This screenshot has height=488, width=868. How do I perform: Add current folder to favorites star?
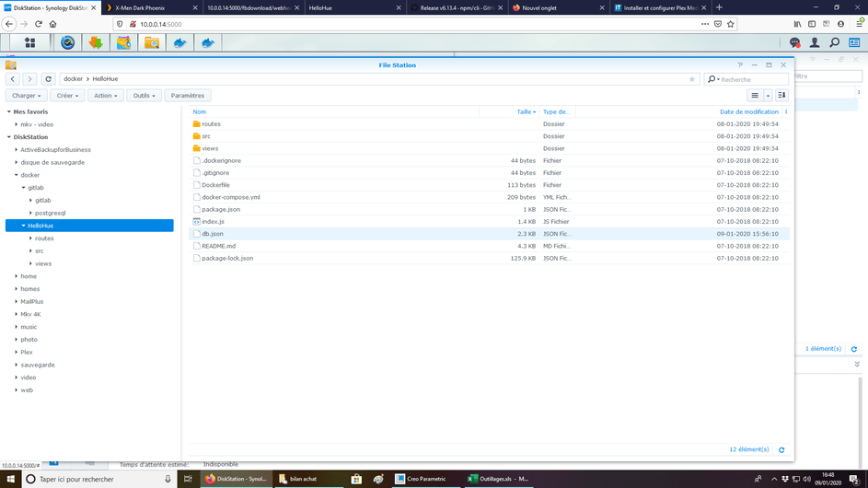692,79
